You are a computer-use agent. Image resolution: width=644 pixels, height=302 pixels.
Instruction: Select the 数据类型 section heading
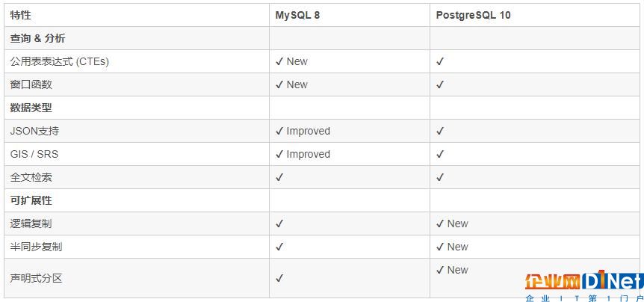tap(31, 108)
